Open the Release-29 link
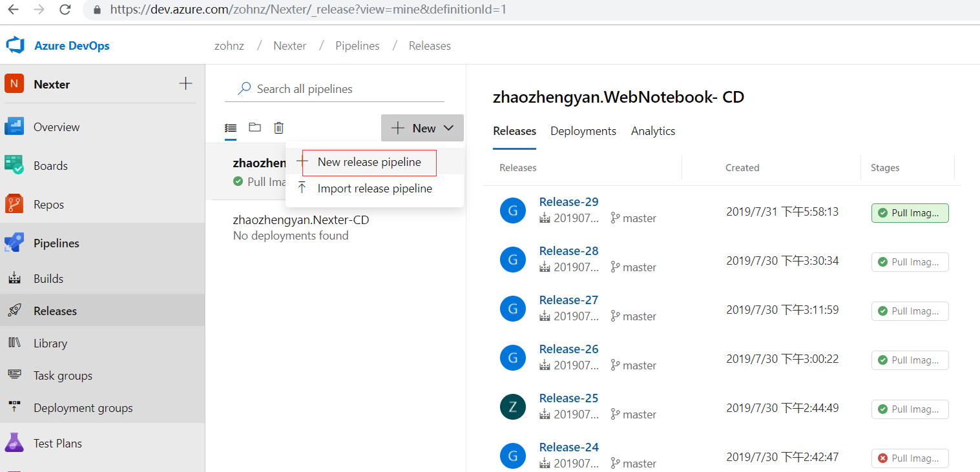This screenshot has height=472, width=980. [x=569, y=202]
